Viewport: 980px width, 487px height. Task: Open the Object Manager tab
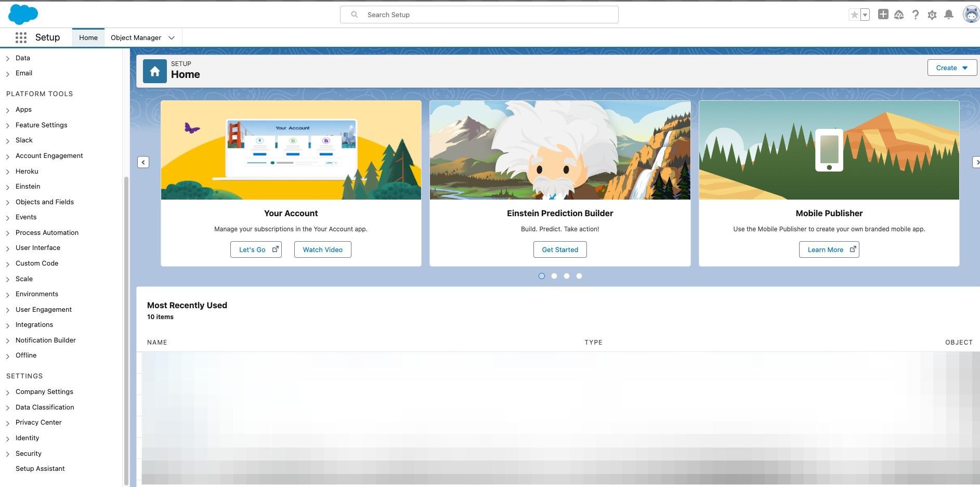136,37
